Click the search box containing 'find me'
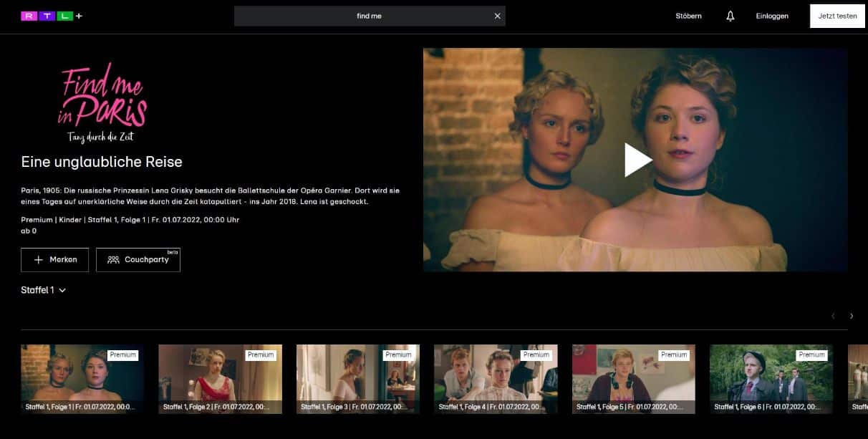Viewport: 868px width, 439px height. [x=370, y=16]
